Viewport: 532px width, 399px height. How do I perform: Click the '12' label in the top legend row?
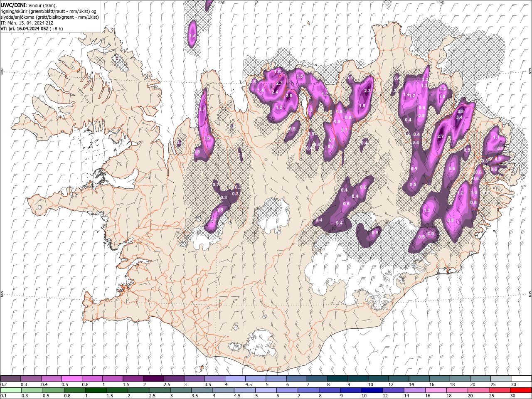[x=391, y=384]
